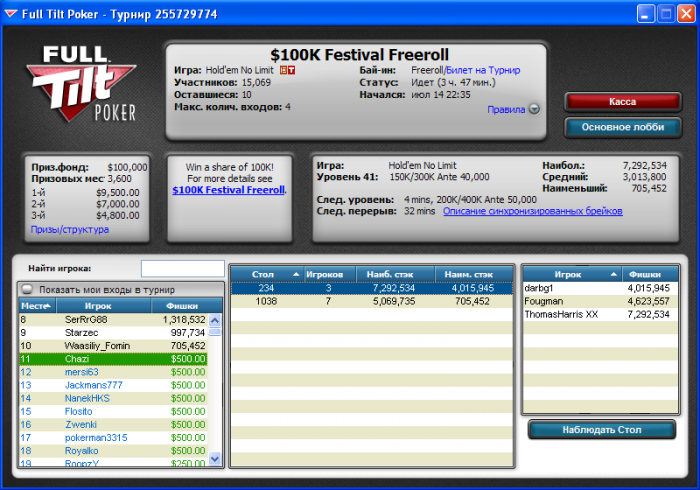Viewport: 700px width, 490px height.
Task: Open the Касса cashier button
Action: (x=623, y=102)
